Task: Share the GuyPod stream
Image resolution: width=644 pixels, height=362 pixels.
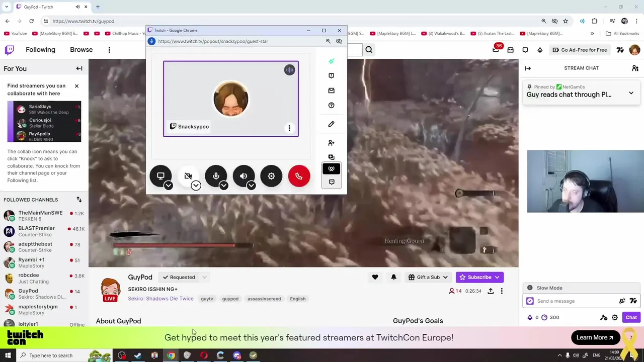Action: coord(491,291)
